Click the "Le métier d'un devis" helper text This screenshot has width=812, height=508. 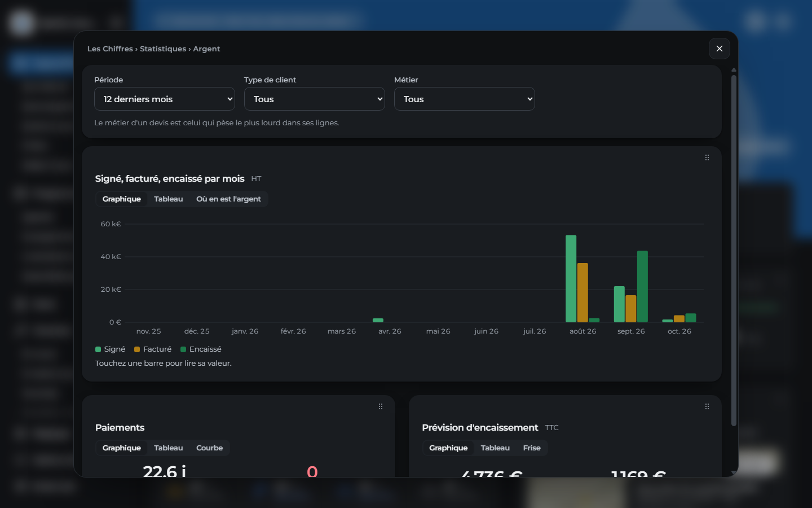(217, 122)
